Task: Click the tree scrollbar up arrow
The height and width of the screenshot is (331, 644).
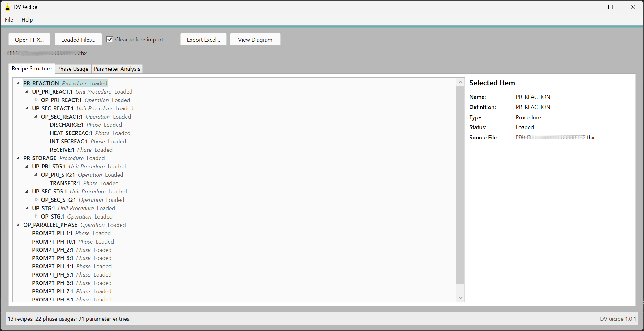Action: click(x=460, y=82)
